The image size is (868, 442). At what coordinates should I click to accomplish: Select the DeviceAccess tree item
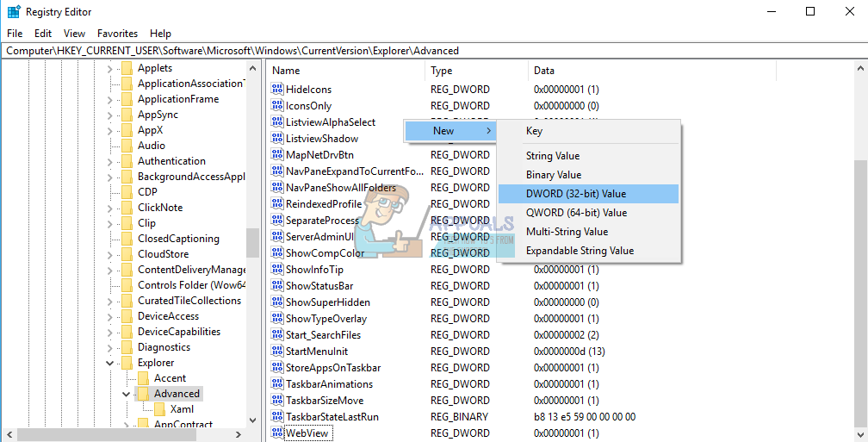pos(168,316)
